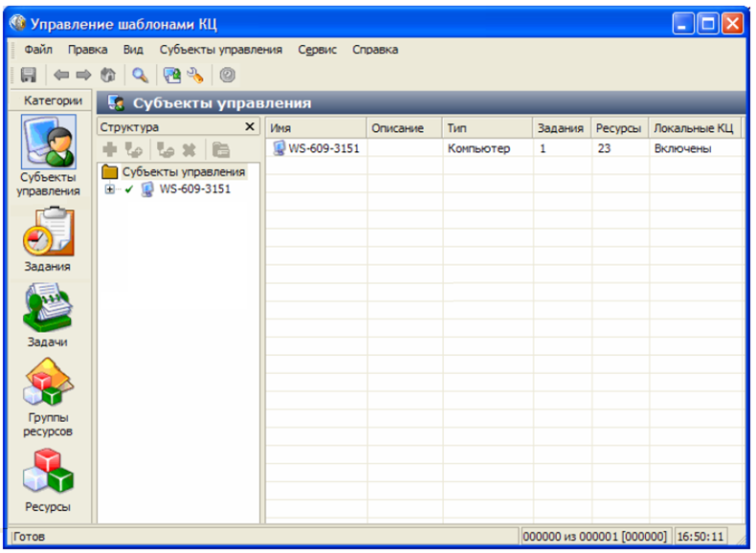Open the Субъекты управления menu

click(x=221, y=50)
